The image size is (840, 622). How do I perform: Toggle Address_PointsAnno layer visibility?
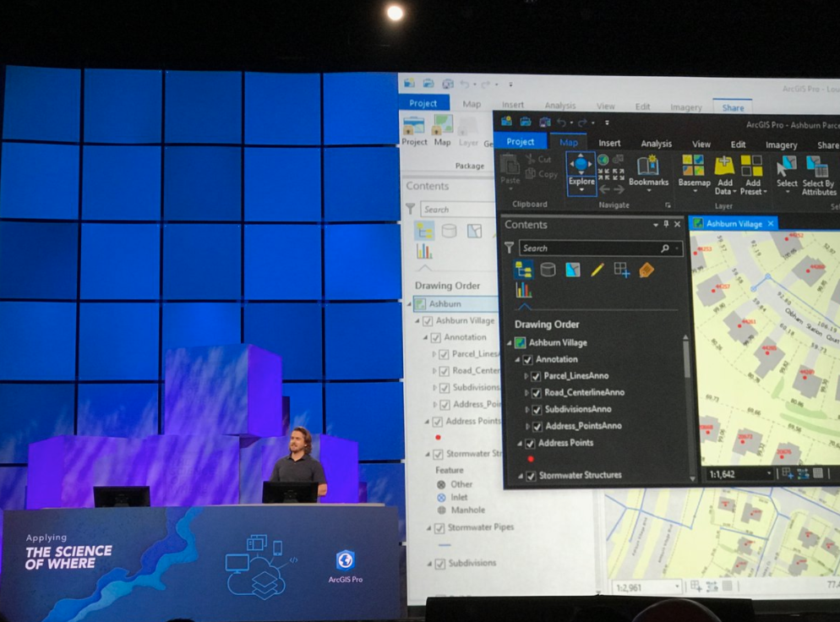pos(537,427)
